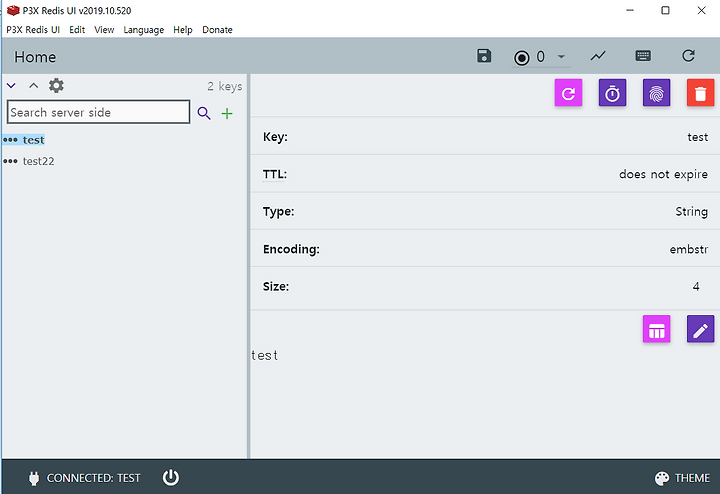Focus the Search server side field

pos(98,112)
